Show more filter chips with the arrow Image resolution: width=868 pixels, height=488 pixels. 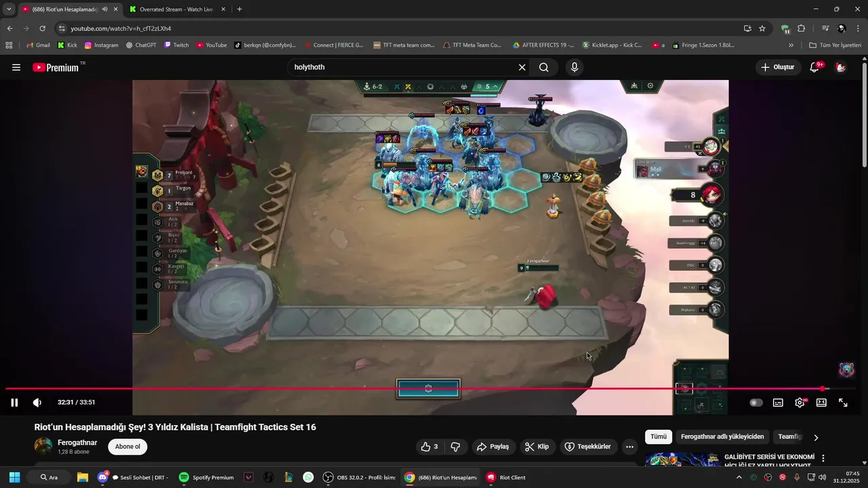(x=816, y=437)
